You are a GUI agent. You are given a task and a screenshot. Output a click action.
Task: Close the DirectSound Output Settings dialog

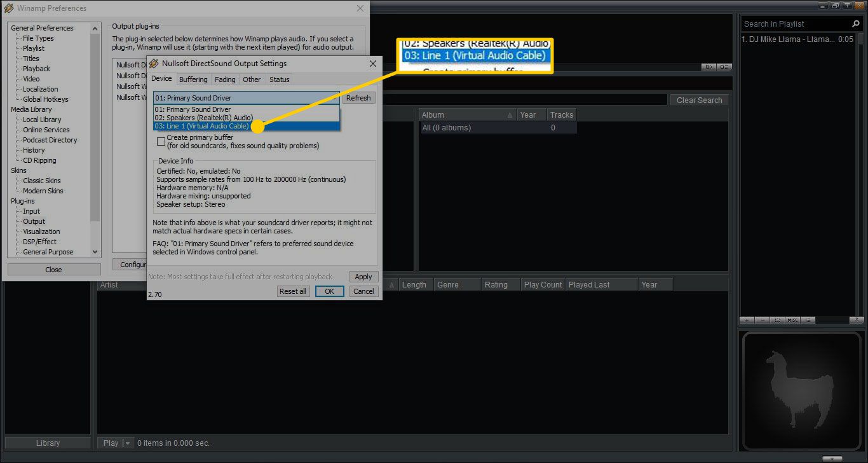point(372,64)
